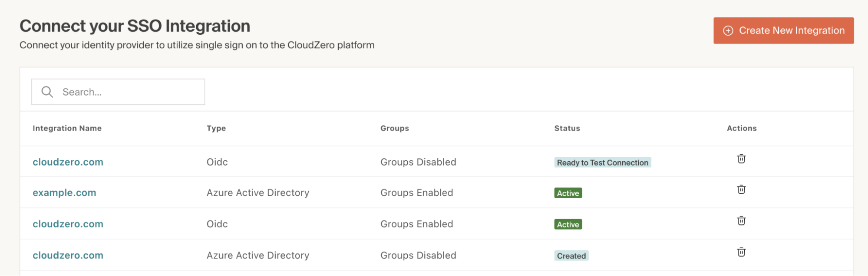The height and width of the screenshot is (276, 868).
Task: Click the Active badge in example.com row
Action: point(568,193)
